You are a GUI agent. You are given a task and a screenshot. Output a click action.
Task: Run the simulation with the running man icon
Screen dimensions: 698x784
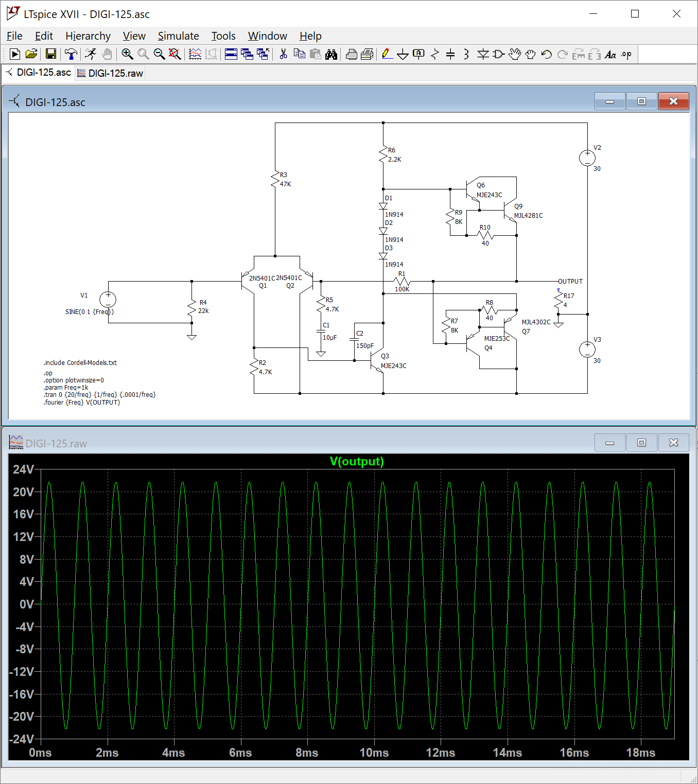tap(91, 54)
